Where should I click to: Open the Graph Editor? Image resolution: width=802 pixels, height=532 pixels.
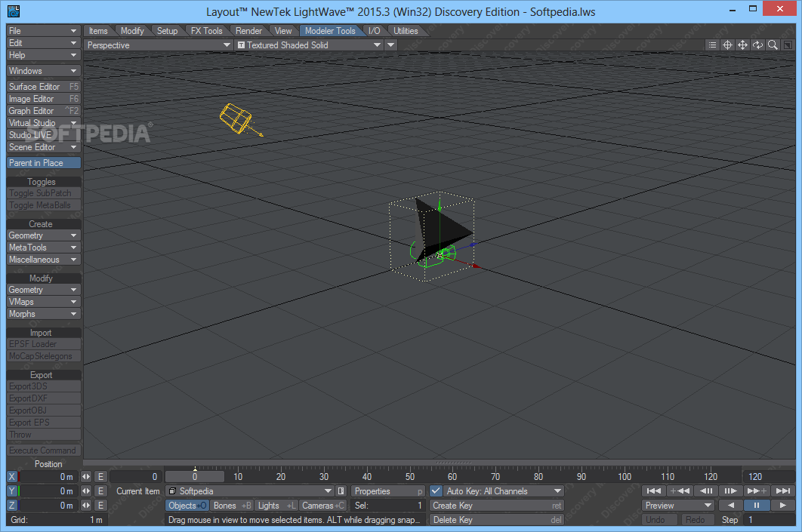click(44, 110)
